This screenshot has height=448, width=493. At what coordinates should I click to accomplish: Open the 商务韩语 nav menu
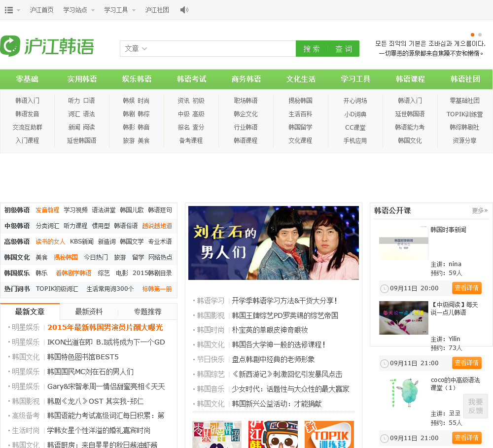point(246,79)
